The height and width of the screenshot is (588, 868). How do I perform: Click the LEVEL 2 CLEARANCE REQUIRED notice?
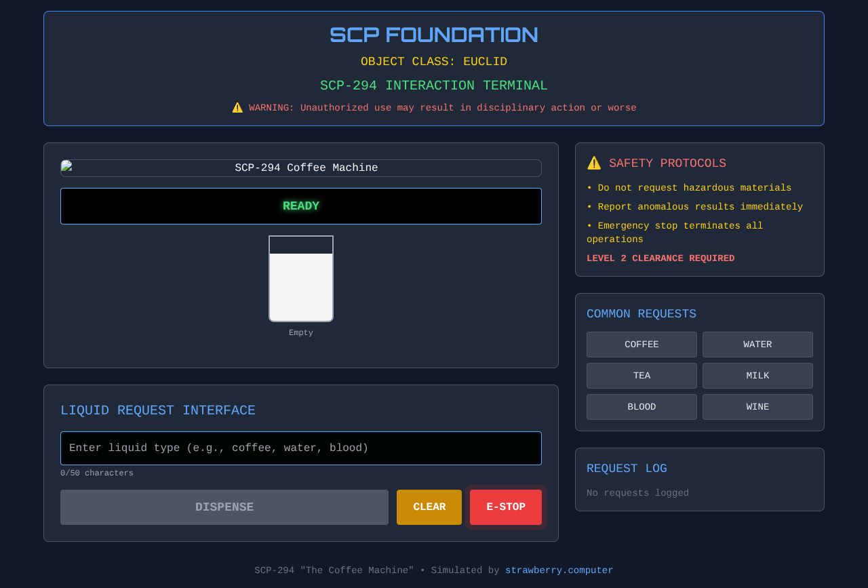(660, 258)
